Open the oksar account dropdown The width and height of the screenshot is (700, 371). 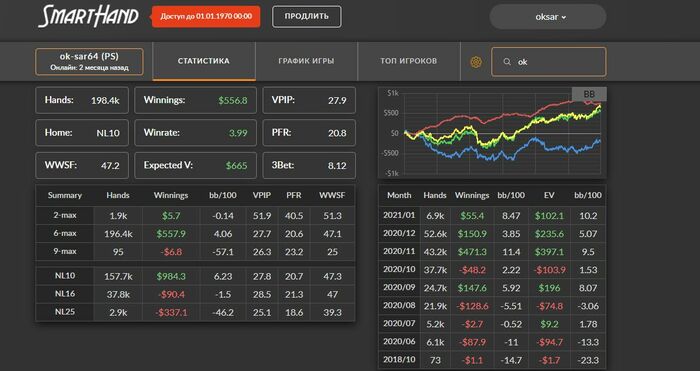click(548, 17)
